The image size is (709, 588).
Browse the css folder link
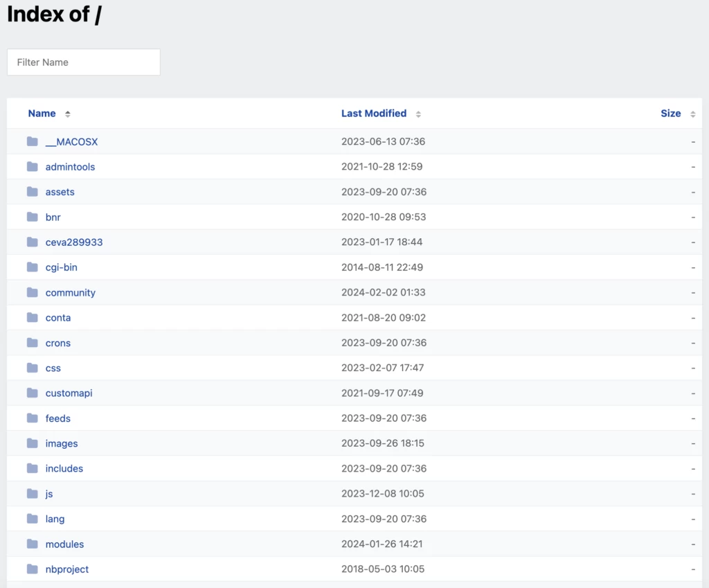coord(53,368)
